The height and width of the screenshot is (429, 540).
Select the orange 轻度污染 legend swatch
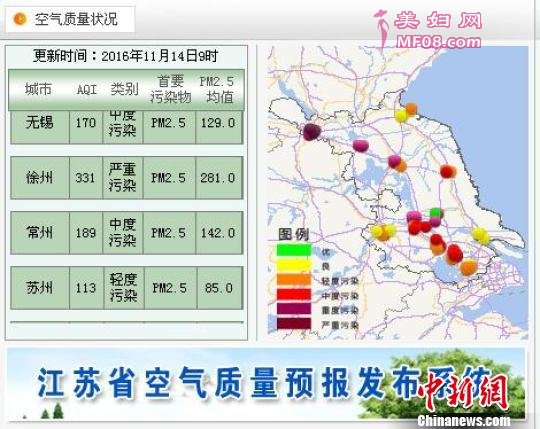294,280
